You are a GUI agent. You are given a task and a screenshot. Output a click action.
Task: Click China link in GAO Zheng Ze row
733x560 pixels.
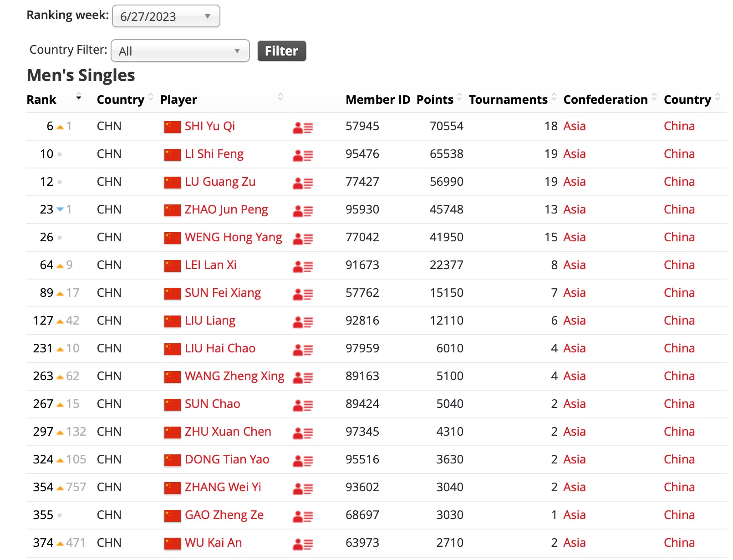pyautogui.click(x=679, y=515)
